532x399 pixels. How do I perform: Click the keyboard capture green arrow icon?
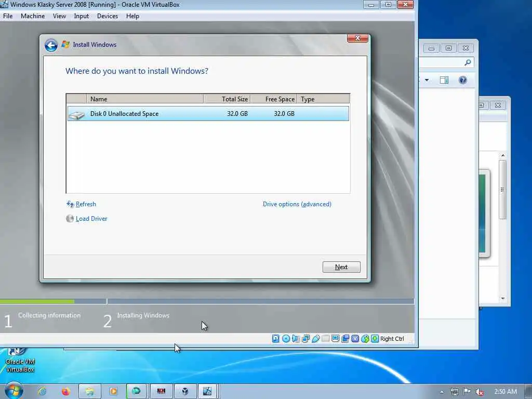[x=375, y=338]
